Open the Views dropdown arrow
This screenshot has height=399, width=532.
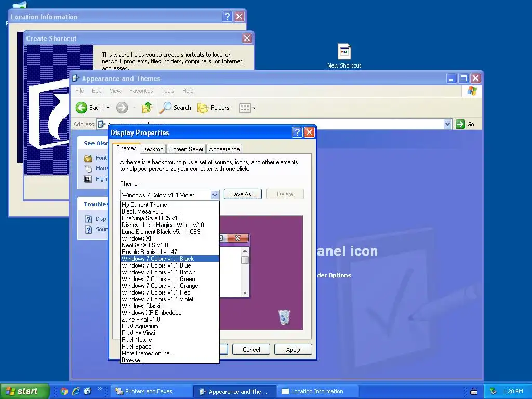pyautogui.click(x=255, y=108)
